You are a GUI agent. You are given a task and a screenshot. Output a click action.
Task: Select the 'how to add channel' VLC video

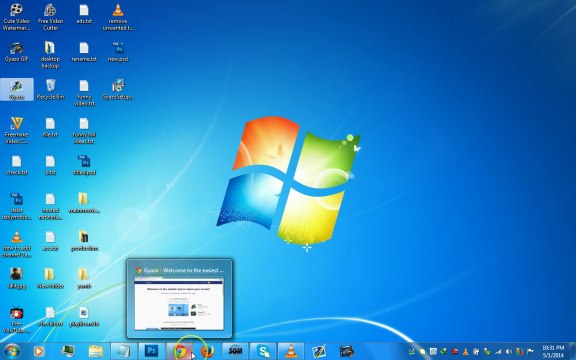point(17,244)
